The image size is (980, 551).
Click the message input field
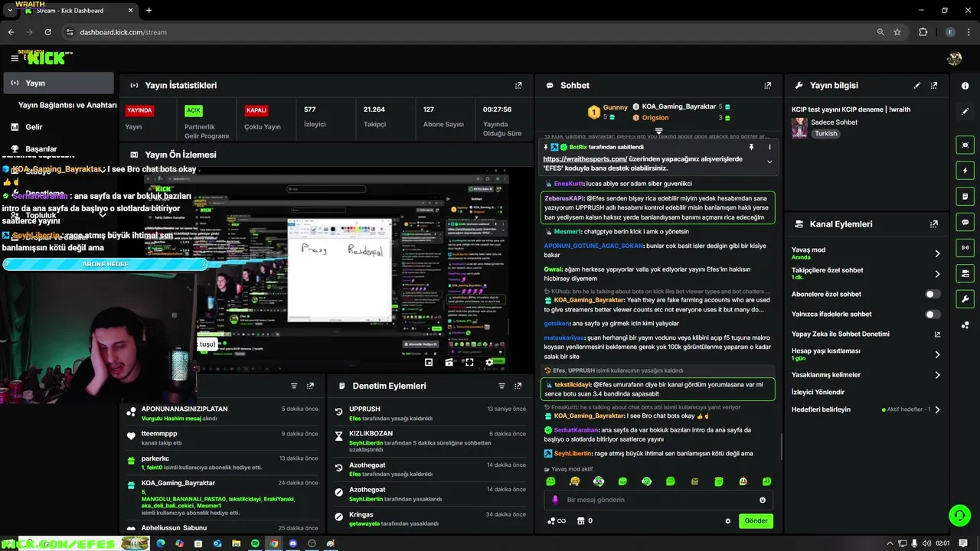tap(658, 500)
